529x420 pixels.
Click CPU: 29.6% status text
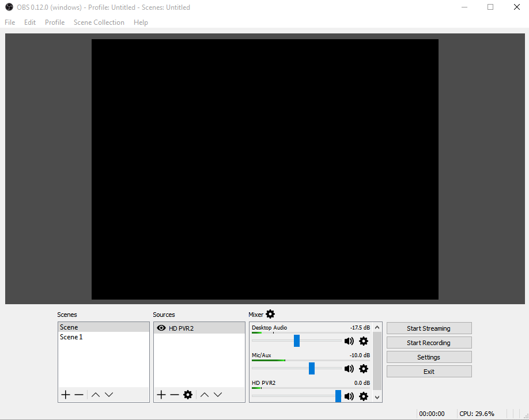click(x=477, y=414)
